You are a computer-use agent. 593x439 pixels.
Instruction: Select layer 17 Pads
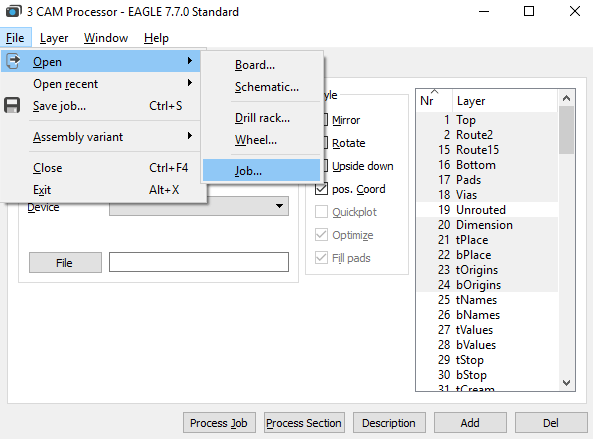pyautogui.click(x=487, y=180)
